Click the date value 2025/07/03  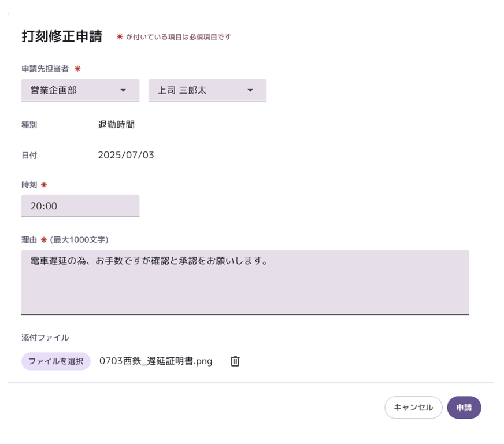pos(126,155)
